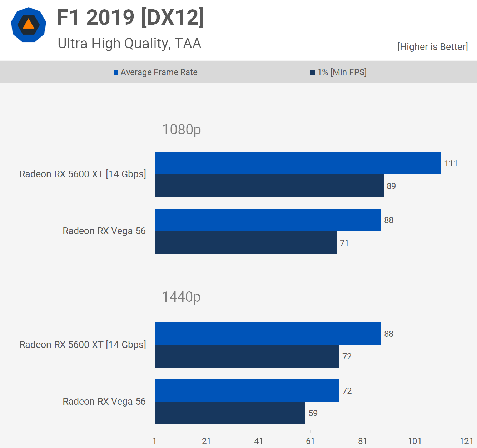477x448 pixels.
Task: Click the 61 tick on the horizontal axis
Action: click(310, 441)
